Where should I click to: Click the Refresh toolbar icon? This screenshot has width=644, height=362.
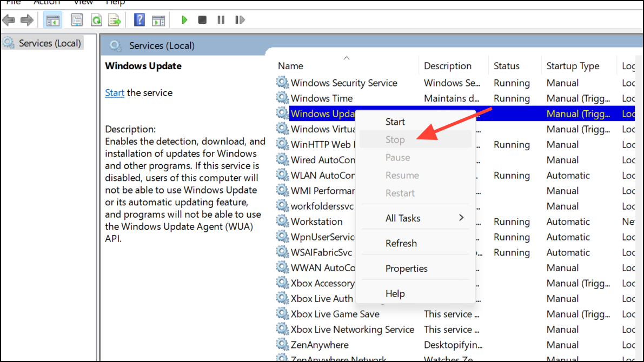[96, 19]
